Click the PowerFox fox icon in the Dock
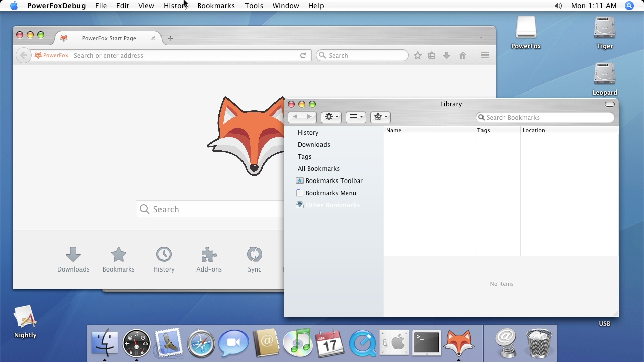 tap(459, 343)
